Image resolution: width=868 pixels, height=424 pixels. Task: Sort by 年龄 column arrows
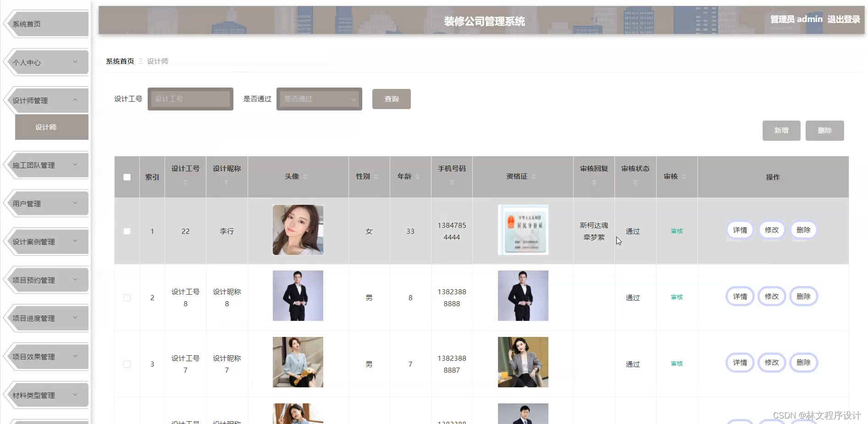(x=417, y=176)
